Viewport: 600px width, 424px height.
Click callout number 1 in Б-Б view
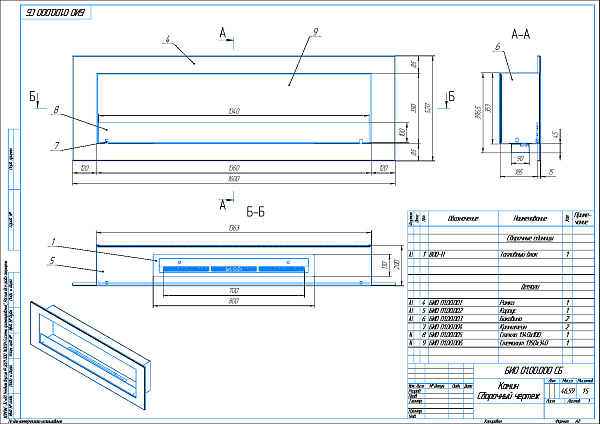coord(52,241)
